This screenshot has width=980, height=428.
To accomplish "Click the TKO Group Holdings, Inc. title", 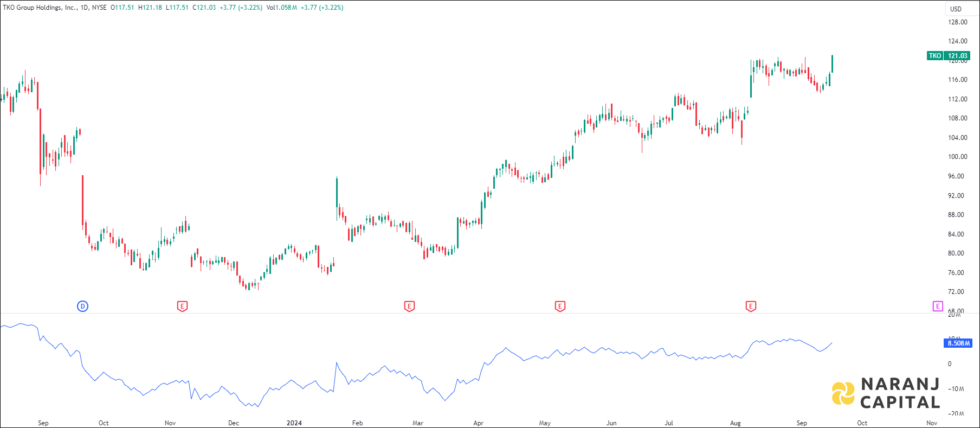I will [x=40, y=8].
